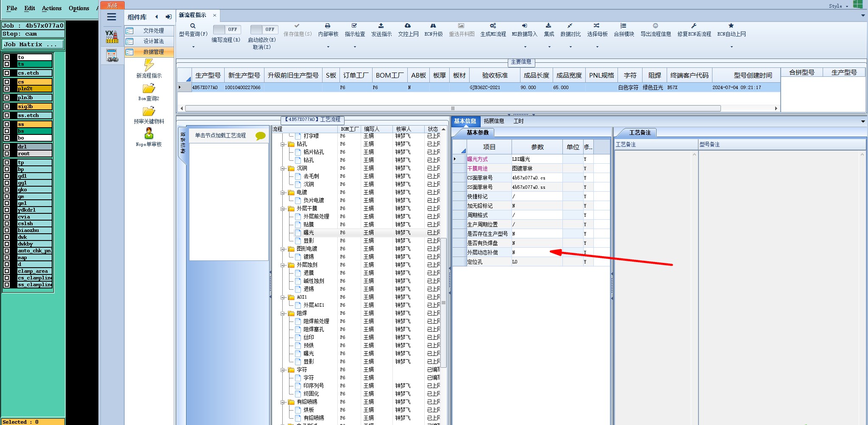The image size is (868, 425).
Task: Click the 选择母板 shuffle icon
Action: pos(597,26)
